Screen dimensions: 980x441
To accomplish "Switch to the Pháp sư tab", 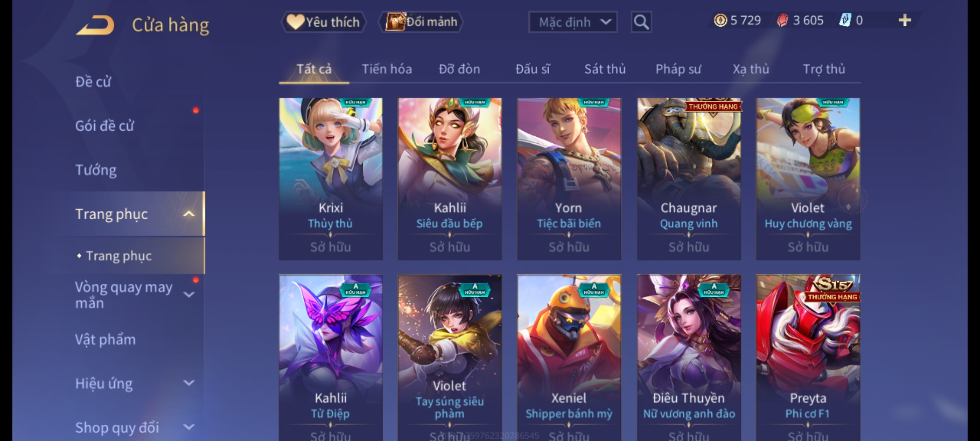I will pyautogui.click(x=678, y=69).
